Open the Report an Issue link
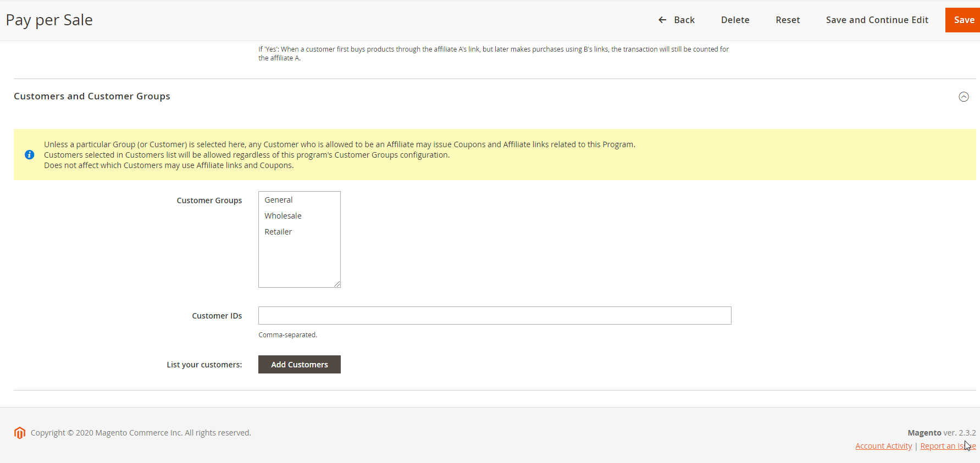Viewport: 980px width, 463px height. click(948, 446)
